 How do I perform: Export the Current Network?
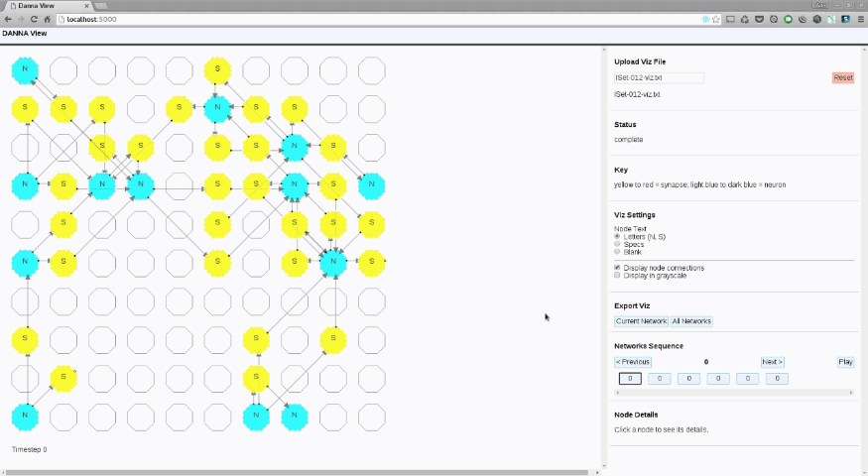pyautogui.click(x=641, y=321)
